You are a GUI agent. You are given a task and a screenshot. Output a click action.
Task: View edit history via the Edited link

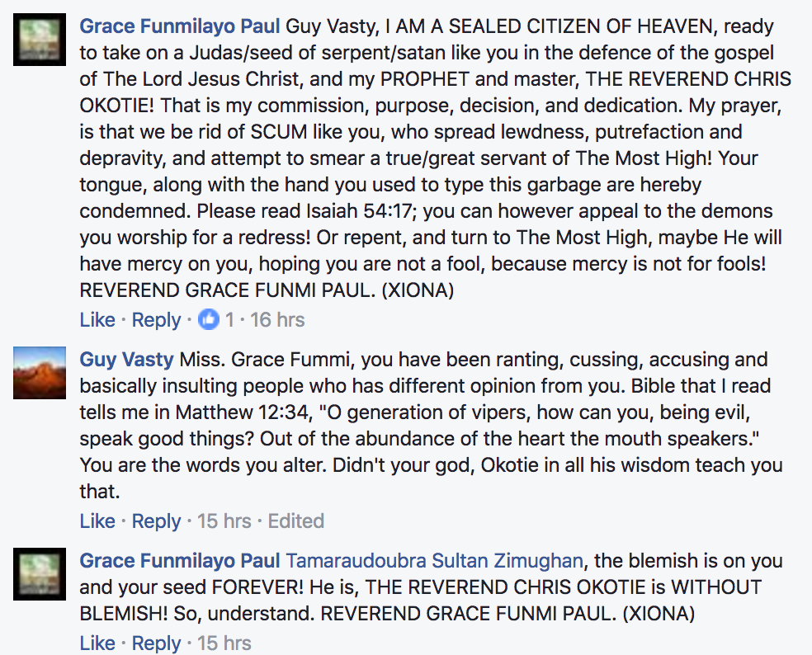(296, 521)
